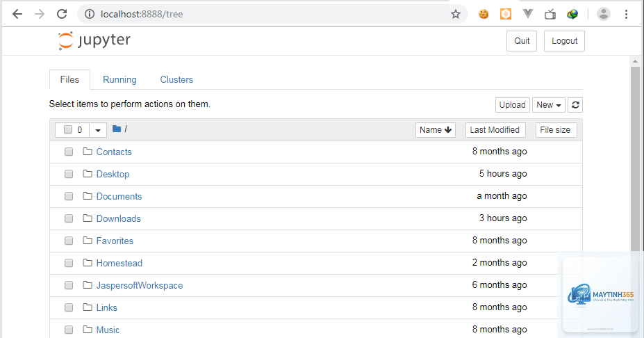Open the Desktop folder link
This screenshot has height=338, width=644.
tap(113, 174)
